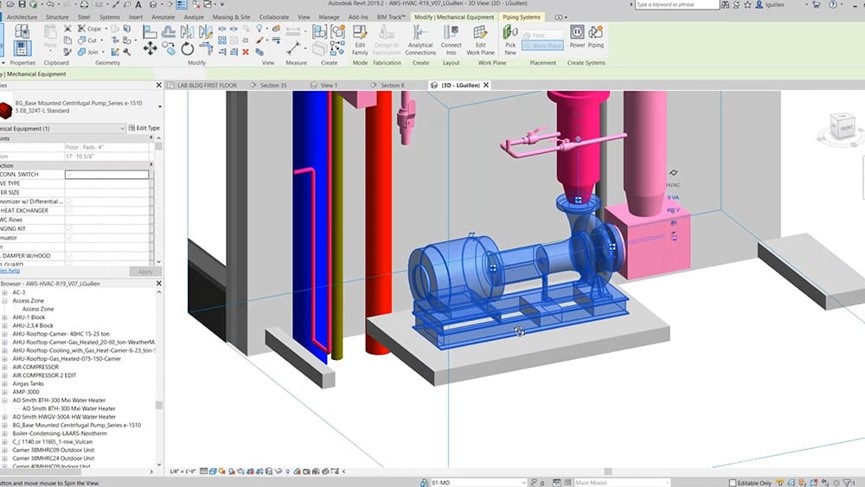Click the Help question mark icon
865x487 pixels.
[x=832, y=4]
